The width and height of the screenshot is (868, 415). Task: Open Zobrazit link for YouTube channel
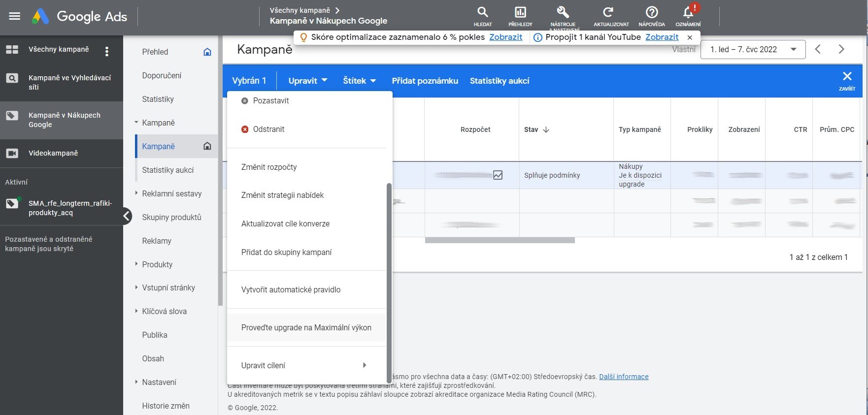coord(662,37)
